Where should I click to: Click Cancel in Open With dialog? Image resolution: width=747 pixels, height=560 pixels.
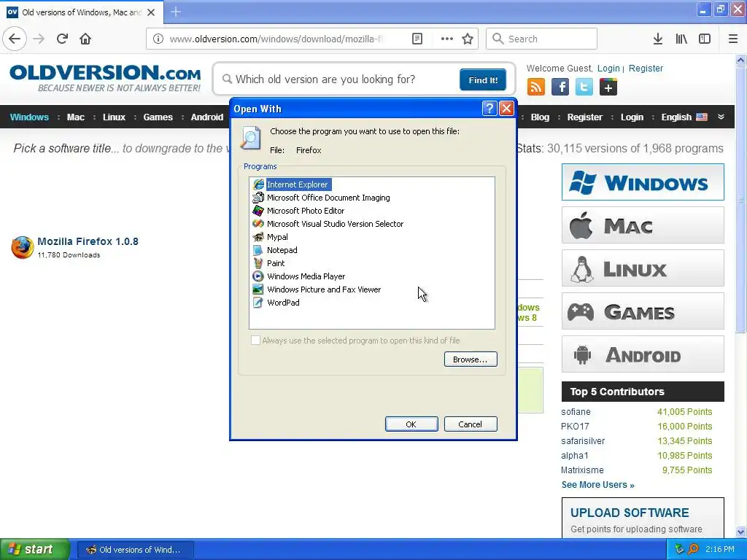click(471, 424)
